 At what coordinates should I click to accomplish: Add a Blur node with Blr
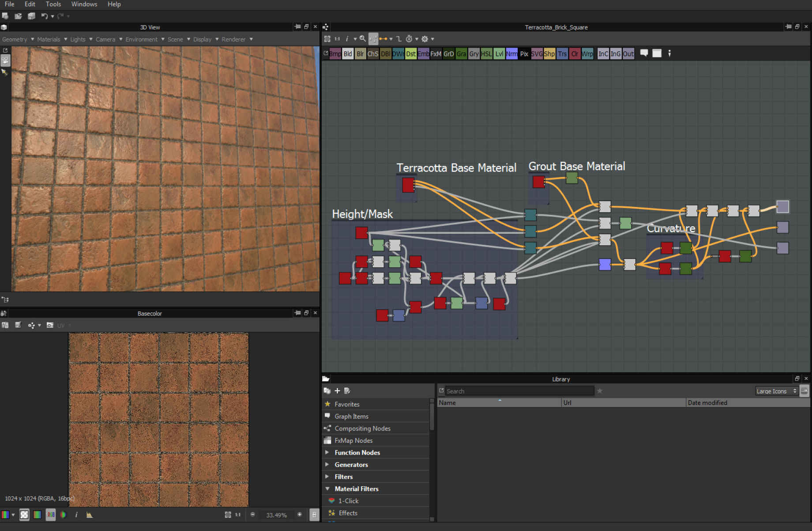(x=360, y=54)
